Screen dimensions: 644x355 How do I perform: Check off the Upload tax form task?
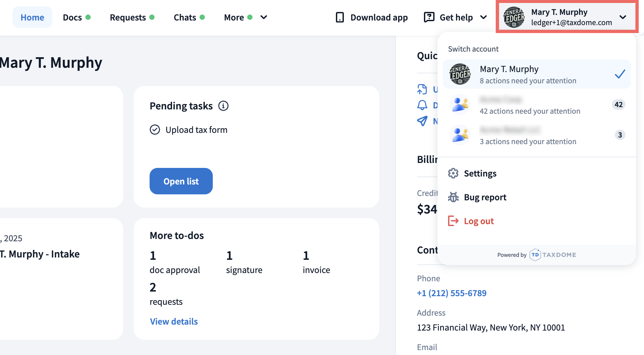tap(155, 130)
